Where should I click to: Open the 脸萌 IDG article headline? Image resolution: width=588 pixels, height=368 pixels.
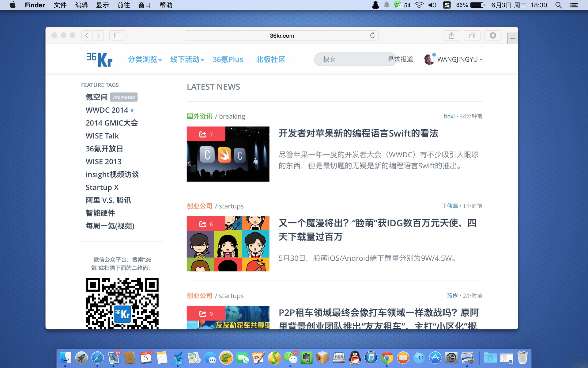(377, 230)
